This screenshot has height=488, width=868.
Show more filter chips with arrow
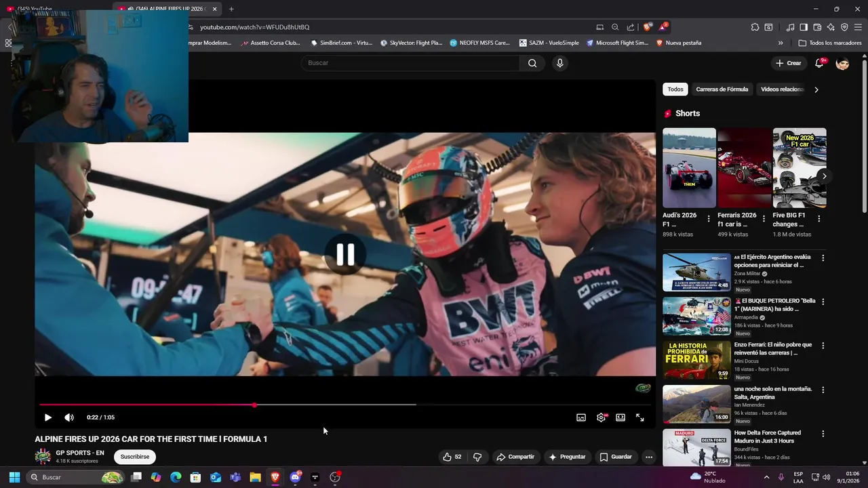(x=816, y=89)
